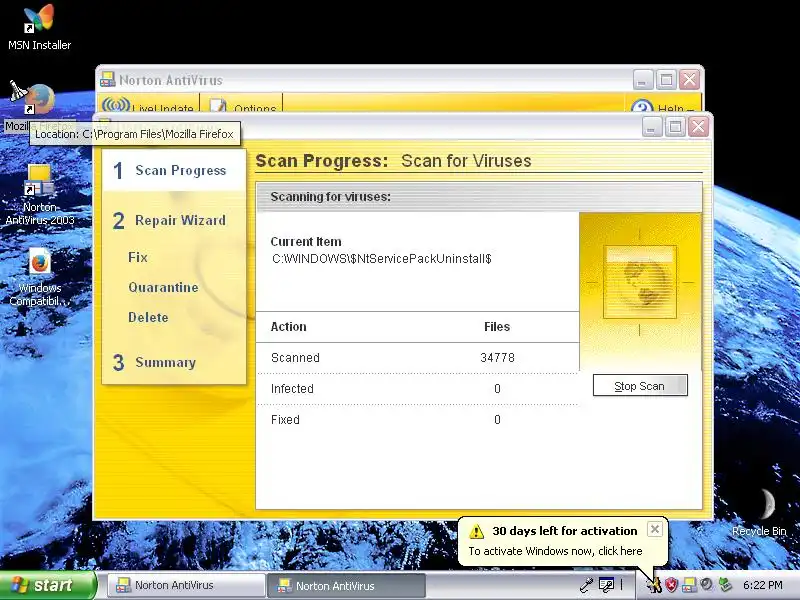The height and width of the screenshot is (600, 800).
Task: Close the activation balloon notification
Action: pyautogui.click(x=655, y=529)
